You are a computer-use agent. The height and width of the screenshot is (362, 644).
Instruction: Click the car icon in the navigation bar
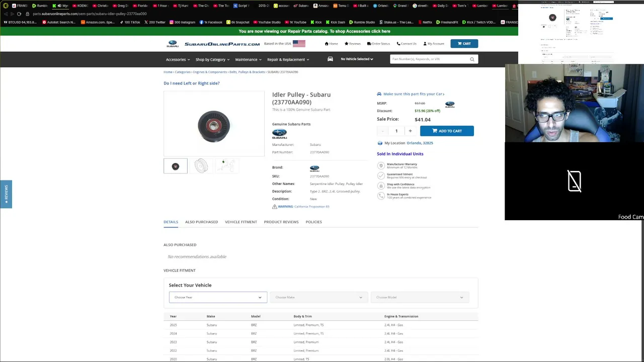coord(330,59)
